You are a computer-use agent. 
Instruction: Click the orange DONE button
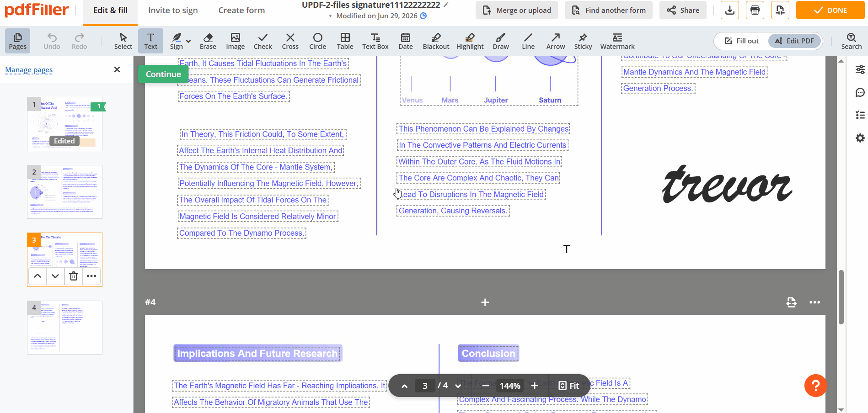point(830,10)
